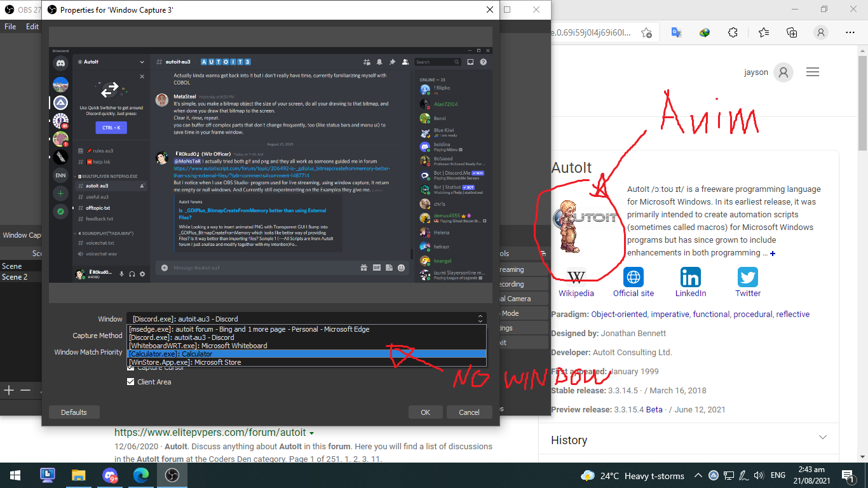Click the Internet Download Manager extension icon
Image resolution: width=868 pixels, height=488 pixels.
click(x=704, y=32)
